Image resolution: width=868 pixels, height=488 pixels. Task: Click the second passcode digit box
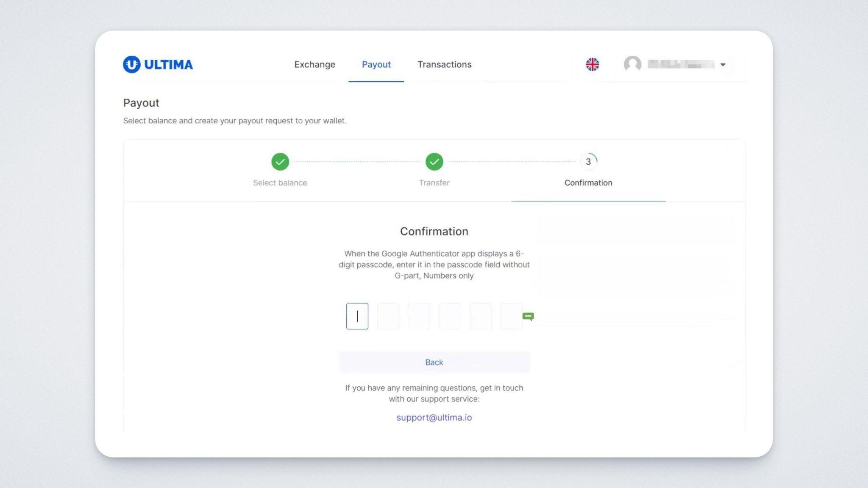(388, 316)
